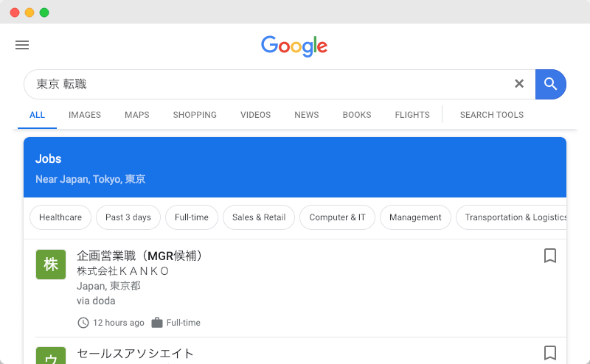
Task: Bookmark the セールスアソシエイト job listing
Action: (x=549, y=353)
